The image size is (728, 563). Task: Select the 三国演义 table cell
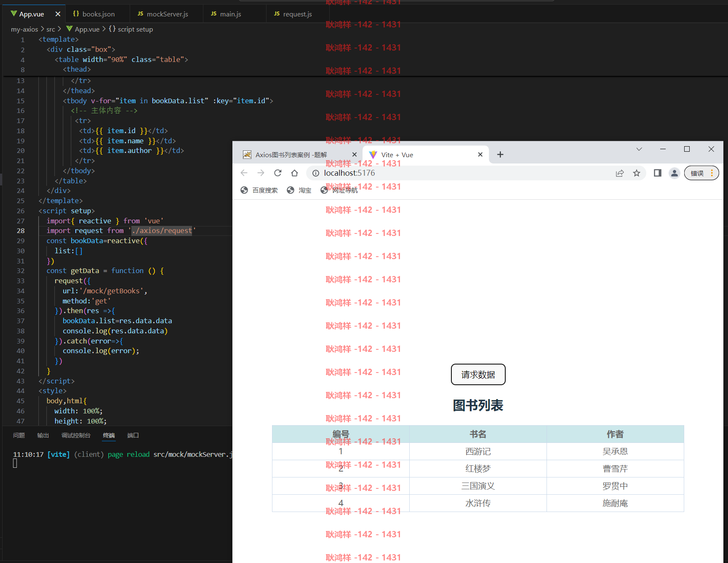pyautogui.click(x=478, y=486)
